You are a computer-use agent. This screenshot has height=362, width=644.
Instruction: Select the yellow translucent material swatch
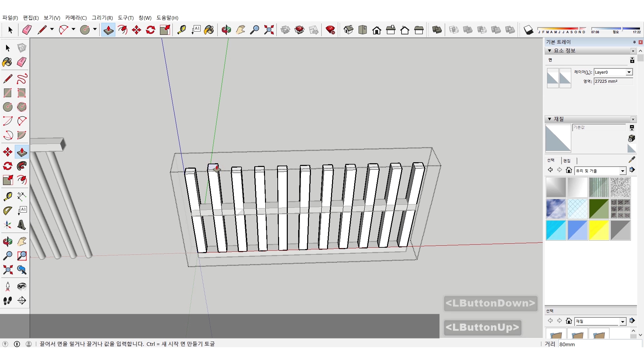pyautogui.click(x=599, y=230)
